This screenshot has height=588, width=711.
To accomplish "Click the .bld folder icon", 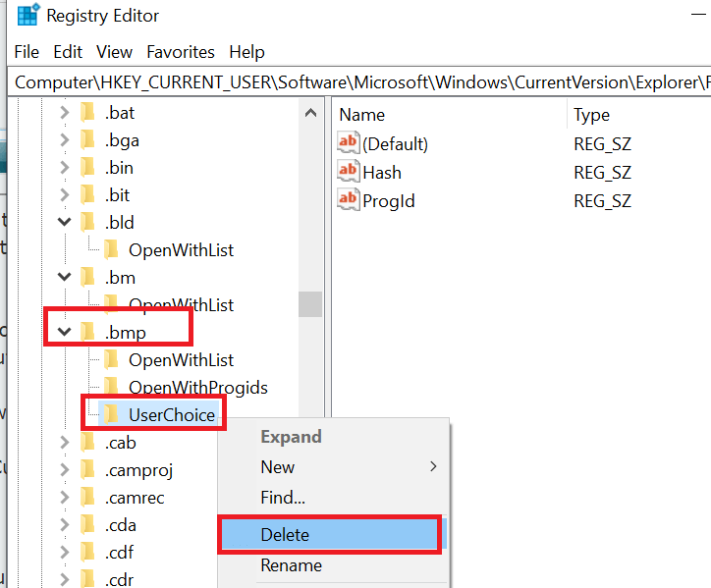I will [x=87, y=222].
